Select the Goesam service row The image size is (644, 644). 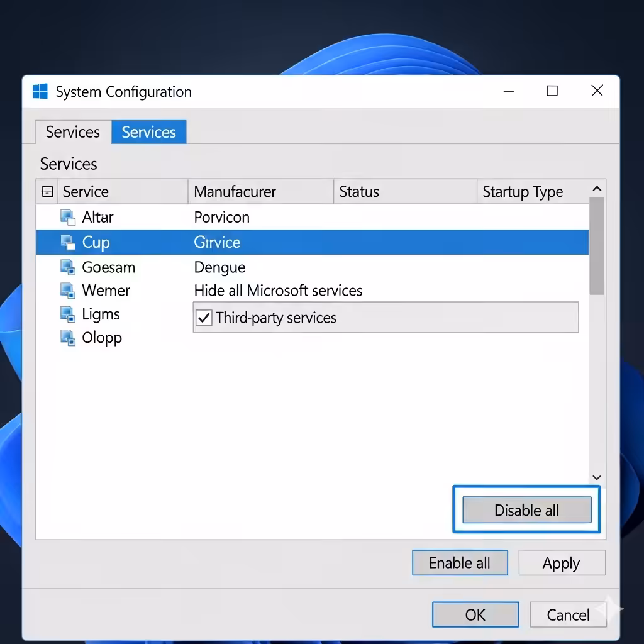coord(312,267)
